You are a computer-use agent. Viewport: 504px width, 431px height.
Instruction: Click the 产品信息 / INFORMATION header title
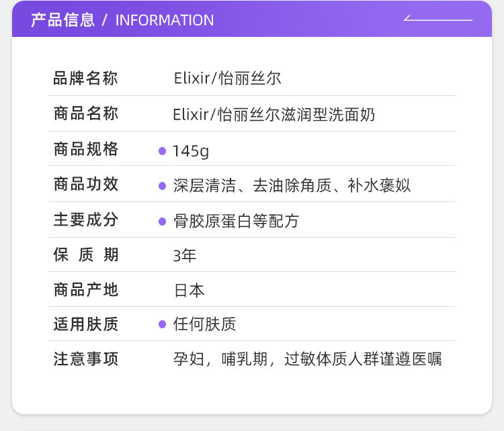(122, 19)
